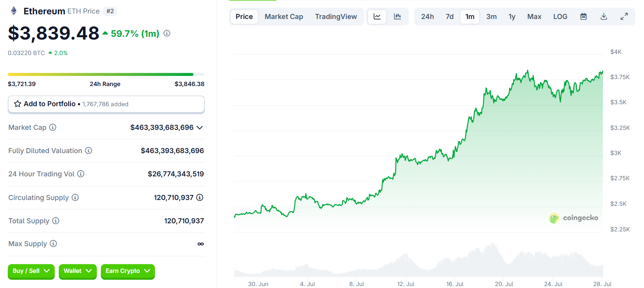Click the Max Supply infinity symbol
Screen dimensions: 644x288
[201, 244]
